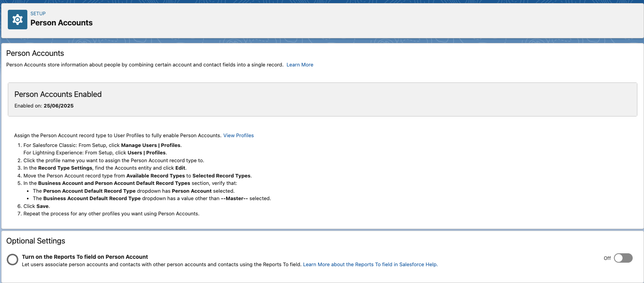Click 'Person Account Default Record Type' text

click(x=89, y=191)
